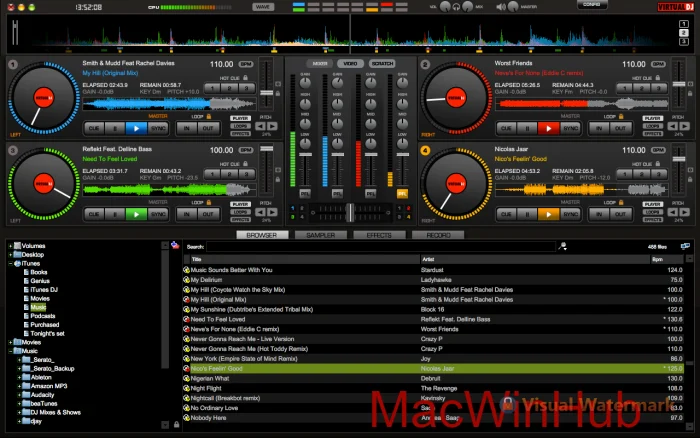This screenshot has width=700, height=438.
Task: Set waveform zoom to level 3
Action: pyautogui.click(x=683, y=42)
